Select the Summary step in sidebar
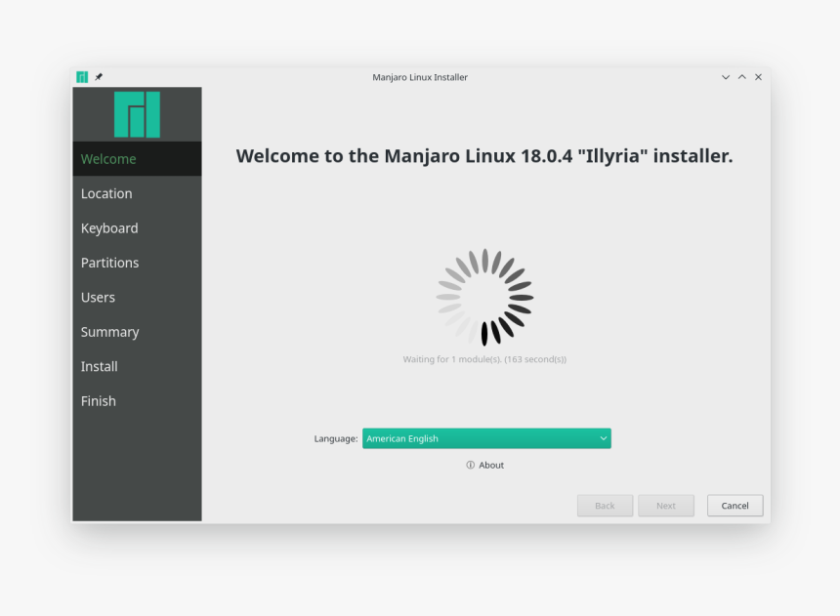The image size is (840, 616). tap(137, 332)
